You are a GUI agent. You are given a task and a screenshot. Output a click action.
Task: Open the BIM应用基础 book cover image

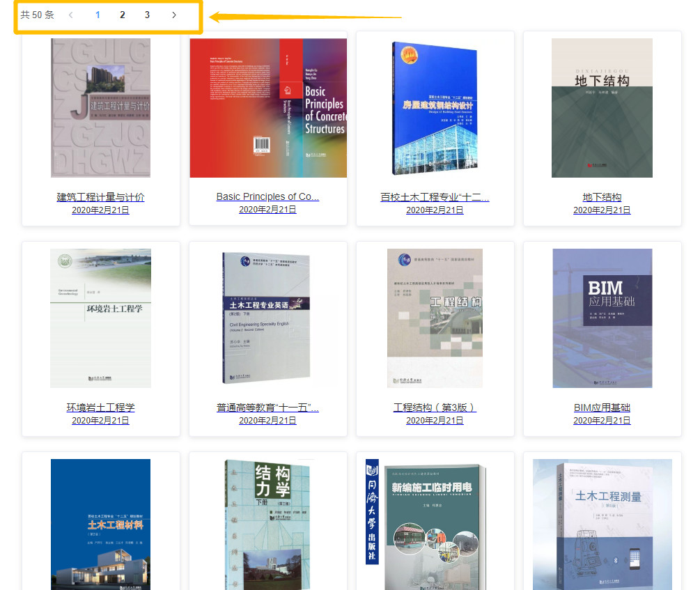[602, 318]
